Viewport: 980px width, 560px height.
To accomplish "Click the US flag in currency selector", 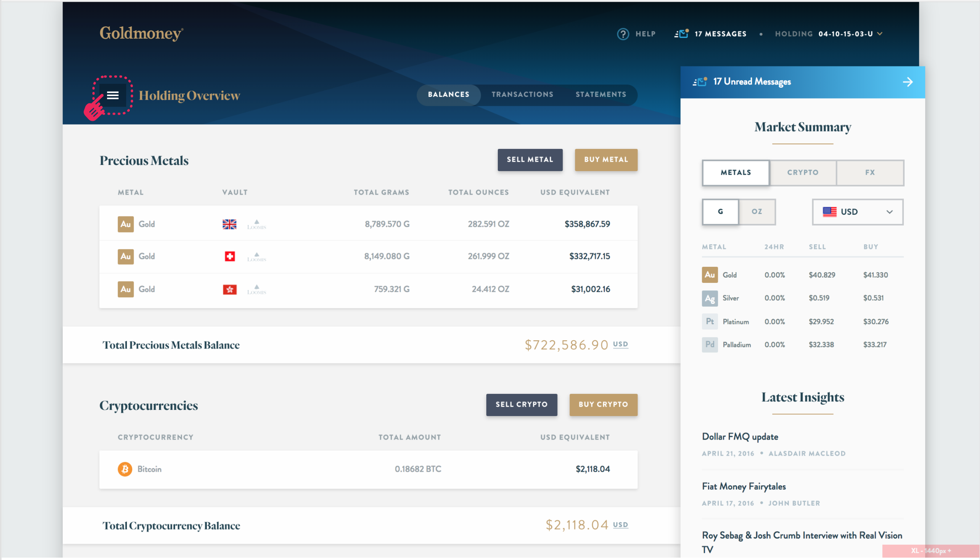I will (x=829, y=212).
